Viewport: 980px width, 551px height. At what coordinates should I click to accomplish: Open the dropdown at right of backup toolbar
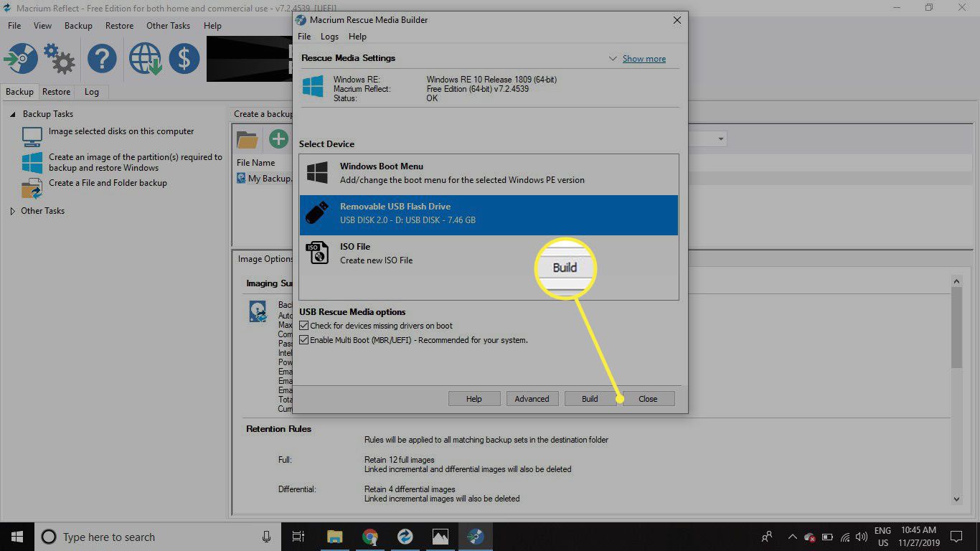721,138
